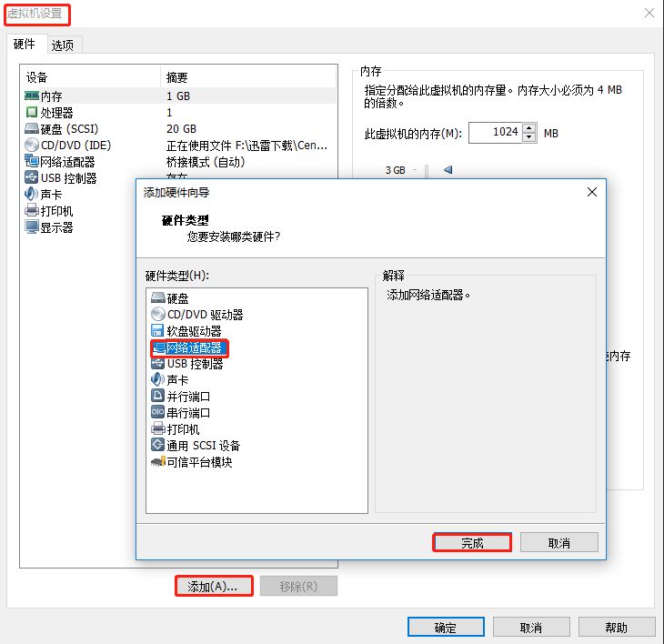Select 串行端口 hardware type
664x644 pixels.
(188, 412)
